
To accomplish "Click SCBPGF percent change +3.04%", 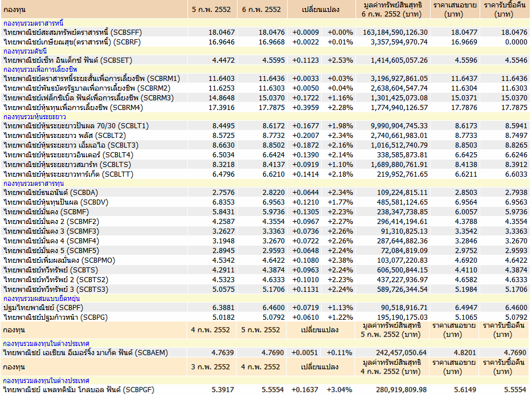I will click(x=339, y=389).
